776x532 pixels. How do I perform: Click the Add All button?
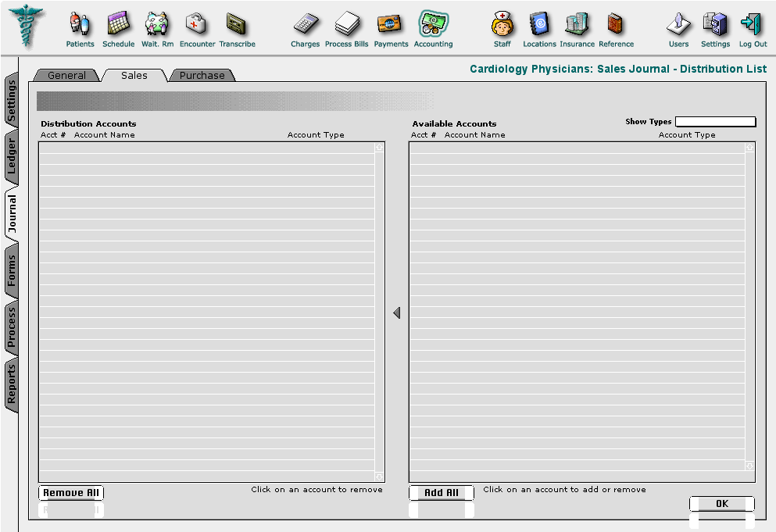(442, 492)
